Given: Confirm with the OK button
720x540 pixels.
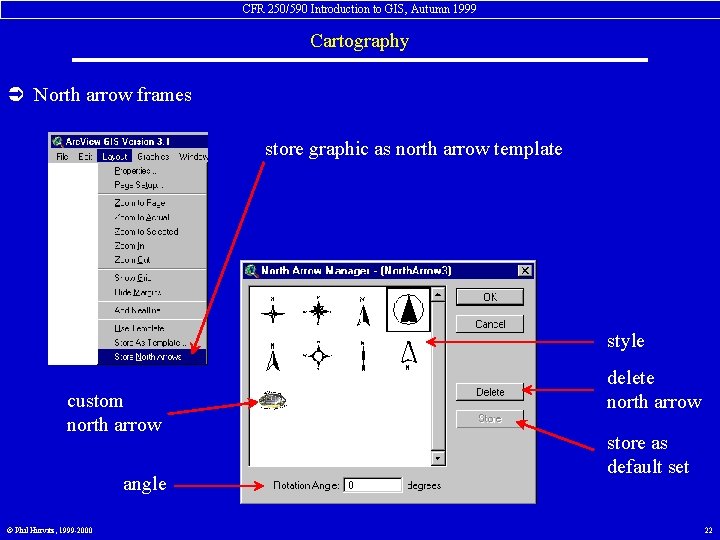Looking at the screenshot, I should click(489, 297).
